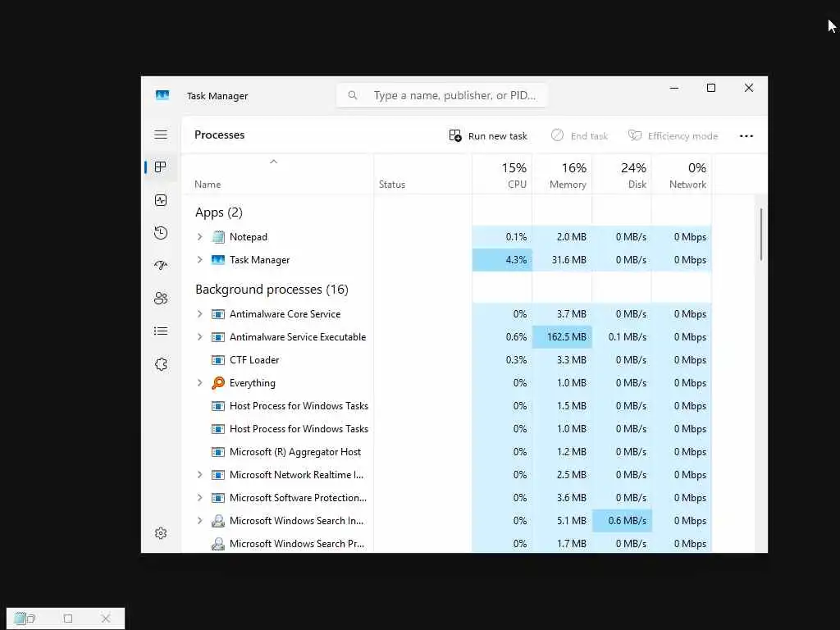
Task: Click the Microsoft Windows Search Pr... icon
Action: coord(218,544)
